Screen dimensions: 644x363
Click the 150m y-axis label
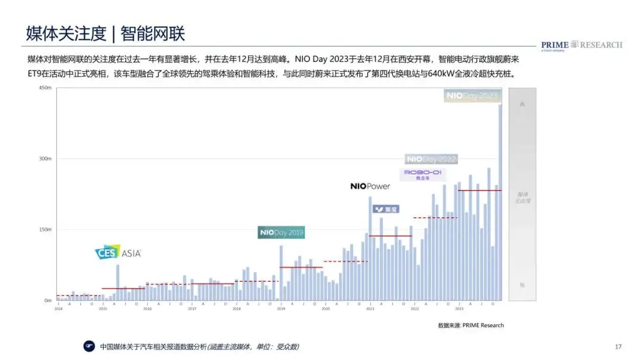[x=45, y=229]
